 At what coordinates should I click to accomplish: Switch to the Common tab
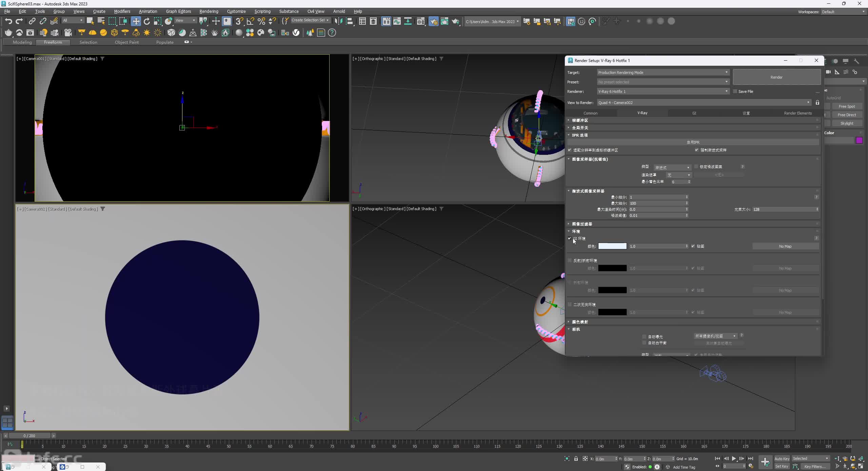590,113
